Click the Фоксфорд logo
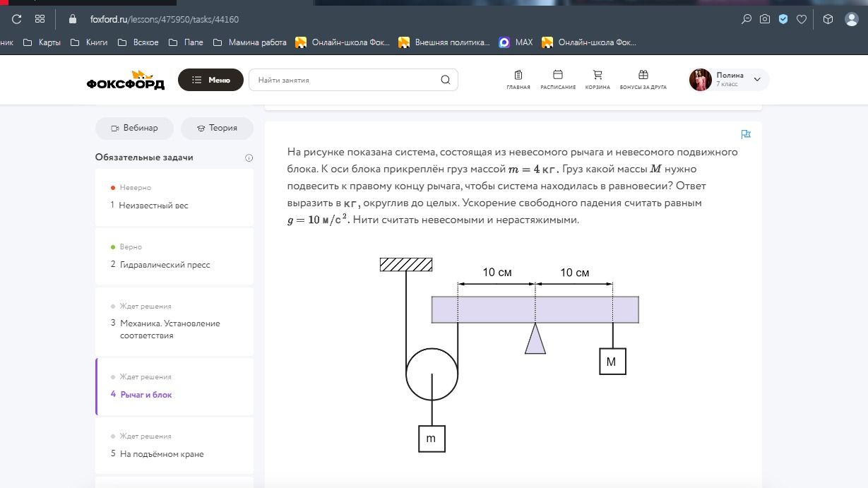Viewport: 868px width, 488px height. (x=126, y=80)
